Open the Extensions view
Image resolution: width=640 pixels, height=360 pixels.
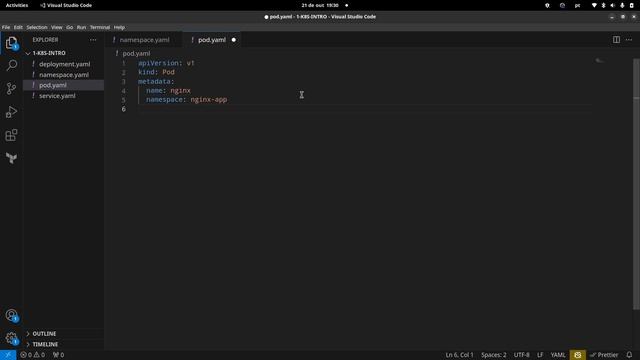11,135
